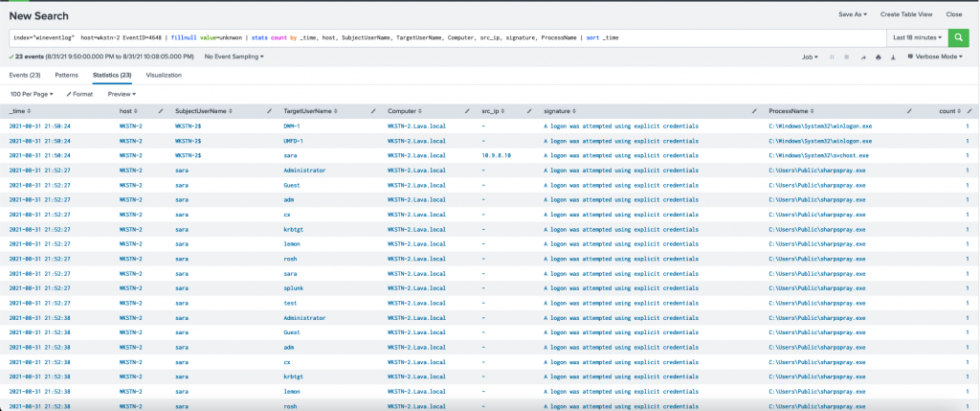Image resolution: width=980 pixels, height=411 pixels.
Task: Click into the search query input
Action: [448, 37]
